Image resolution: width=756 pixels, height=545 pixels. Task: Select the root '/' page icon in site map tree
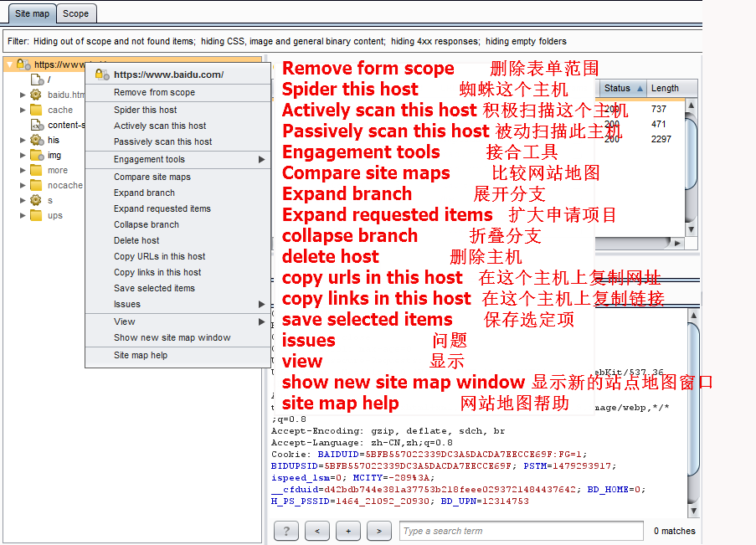37,80
